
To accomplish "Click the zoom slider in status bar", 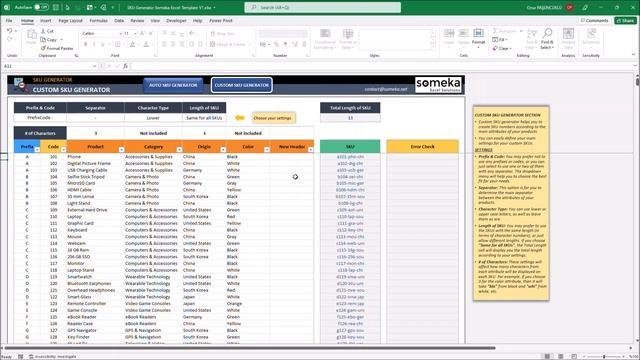I will tap(604, 356).
